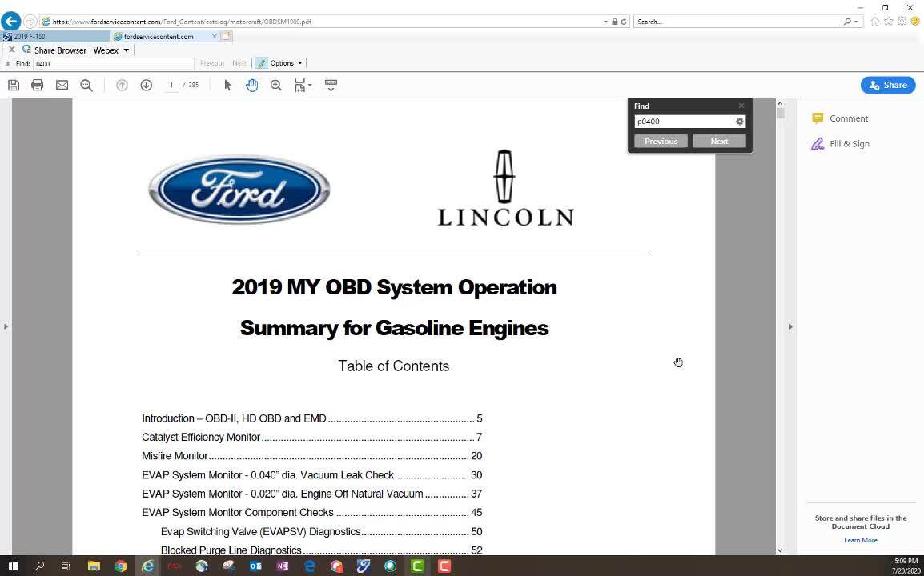Screen dimensions: 924x576
Task: Send feedback via the smiley icon
Action: click(x=915, y=22)
